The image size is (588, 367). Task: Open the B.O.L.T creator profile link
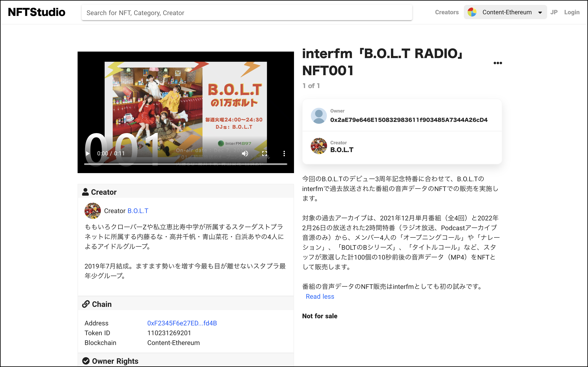[x=138, y=211]
